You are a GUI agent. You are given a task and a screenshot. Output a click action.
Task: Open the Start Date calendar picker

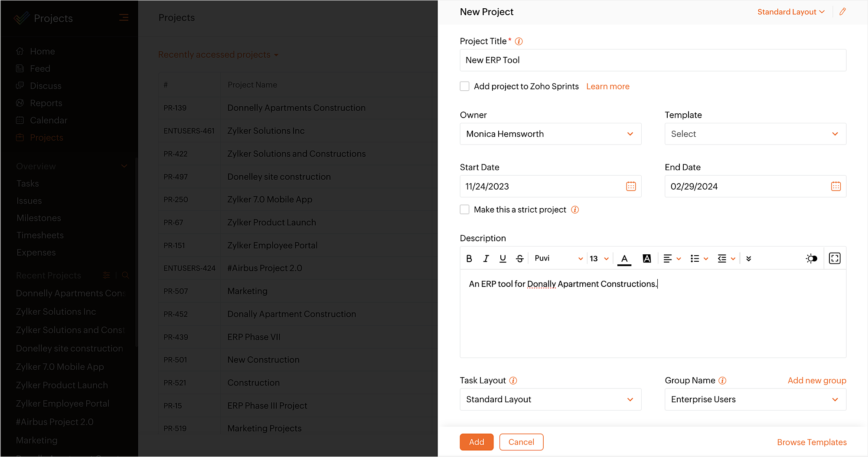click(631, 186)
